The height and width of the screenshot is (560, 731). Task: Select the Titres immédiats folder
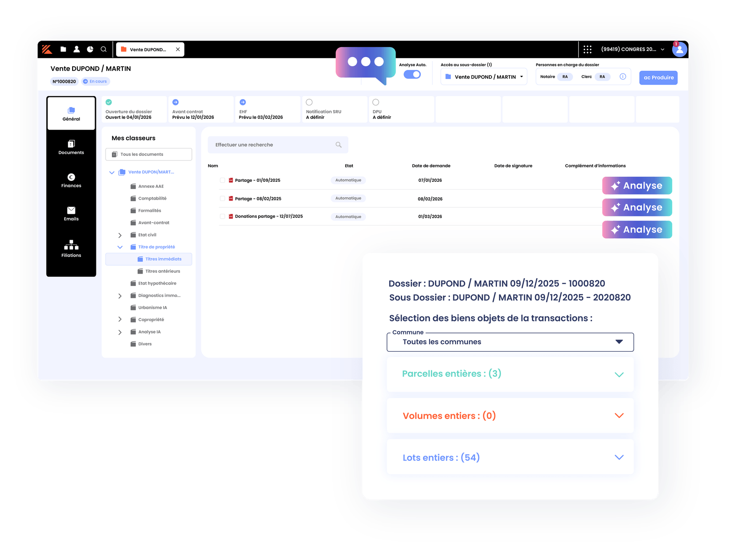coord(148,259)
